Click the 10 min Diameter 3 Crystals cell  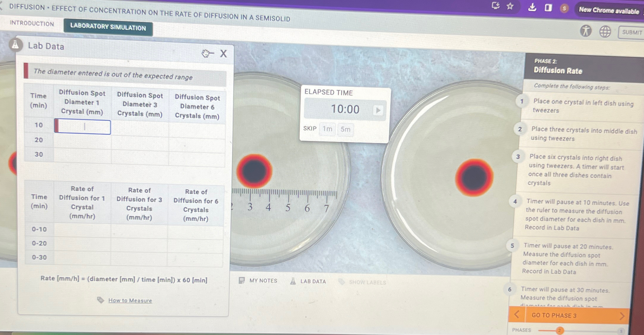[x=140, y=129]
